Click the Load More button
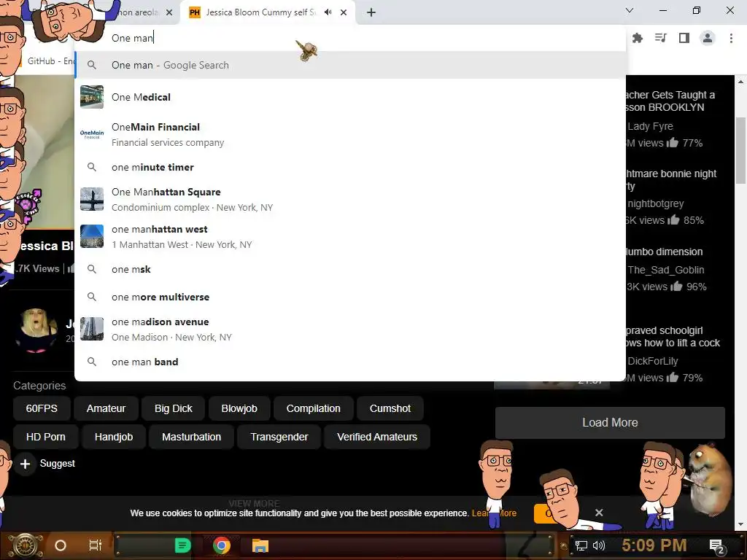The width and height of the screenshot is (747, 560). point(610,422)
